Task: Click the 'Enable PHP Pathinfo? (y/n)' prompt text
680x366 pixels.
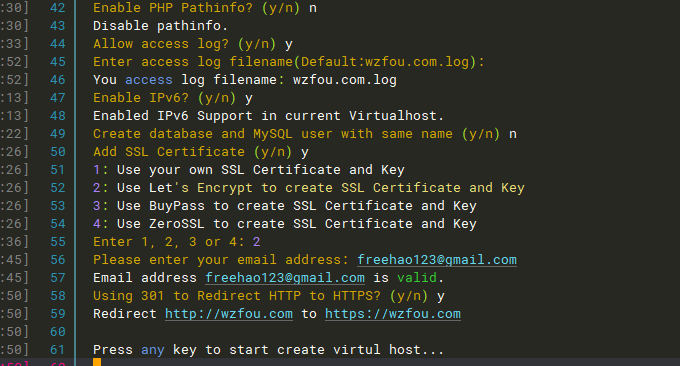Action: pos(196,8)
